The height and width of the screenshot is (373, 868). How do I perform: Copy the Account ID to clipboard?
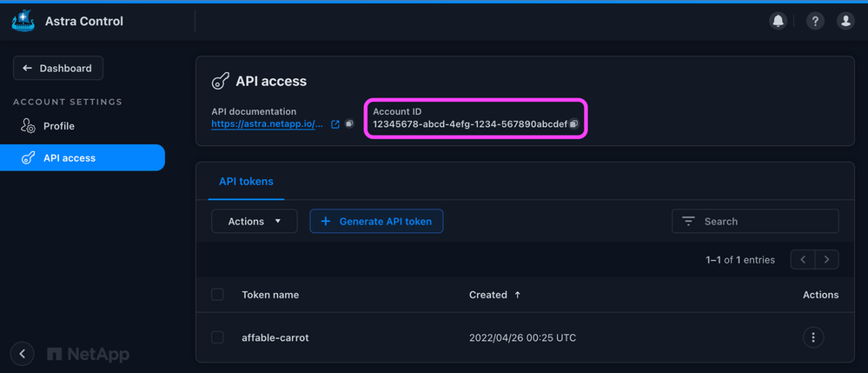point(574,124)
